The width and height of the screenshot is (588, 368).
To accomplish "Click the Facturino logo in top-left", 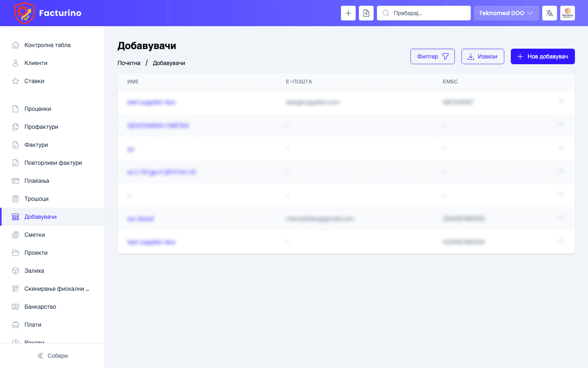I will 48,13.
